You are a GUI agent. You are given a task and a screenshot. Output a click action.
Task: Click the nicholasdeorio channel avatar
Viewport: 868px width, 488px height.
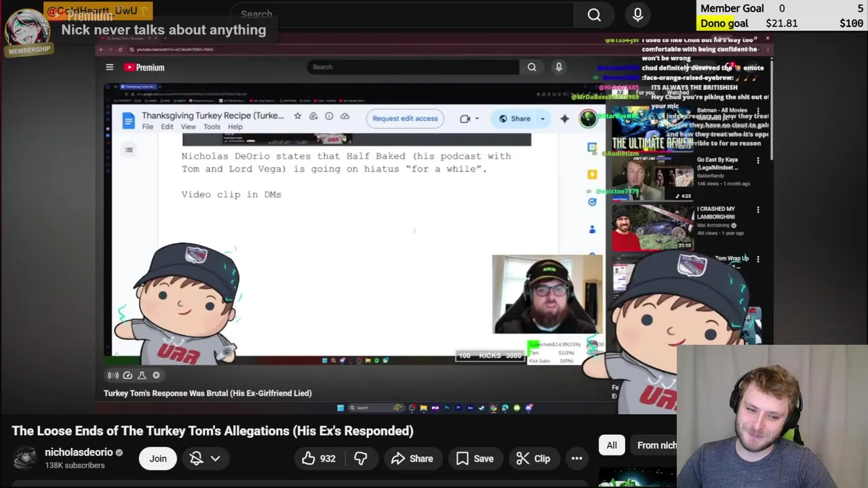tap(25, 458)
